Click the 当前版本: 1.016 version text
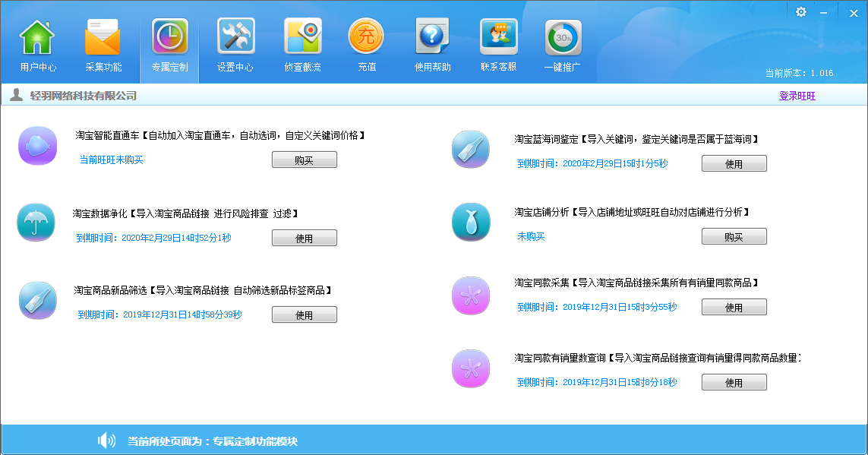868x455 pixels. pyautogui.click(x=800, y=73)
